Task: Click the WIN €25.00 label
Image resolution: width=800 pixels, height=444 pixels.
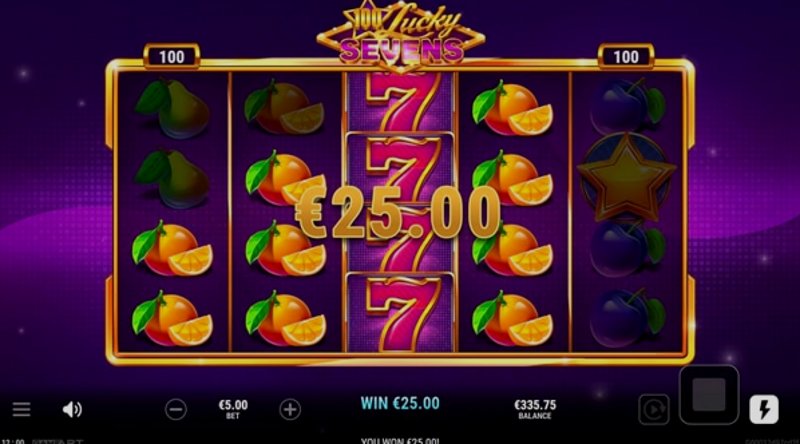Action: (400, 403)
